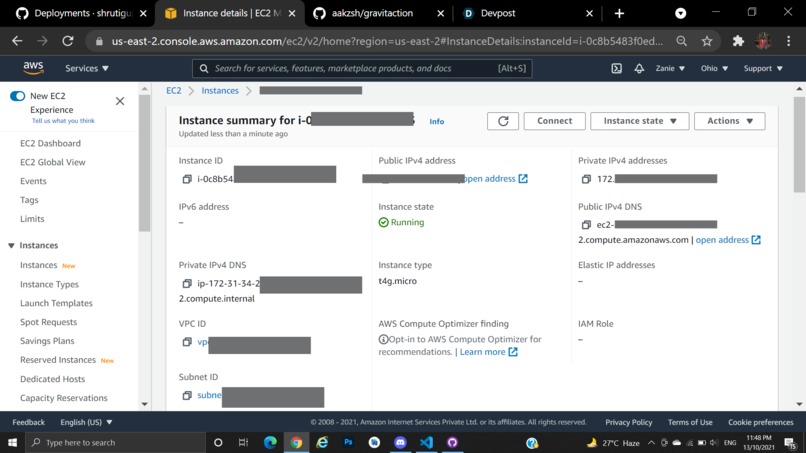
Task: Open Savings Plans in sidebar
Action: pos(47,341)
